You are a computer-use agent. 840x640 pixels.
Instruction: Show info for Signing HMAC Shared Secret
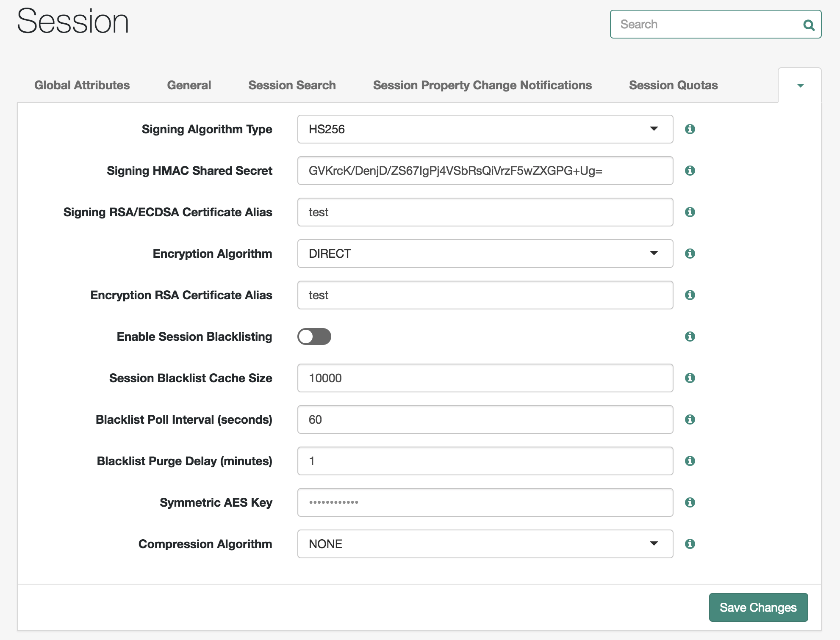coord(690,171)
